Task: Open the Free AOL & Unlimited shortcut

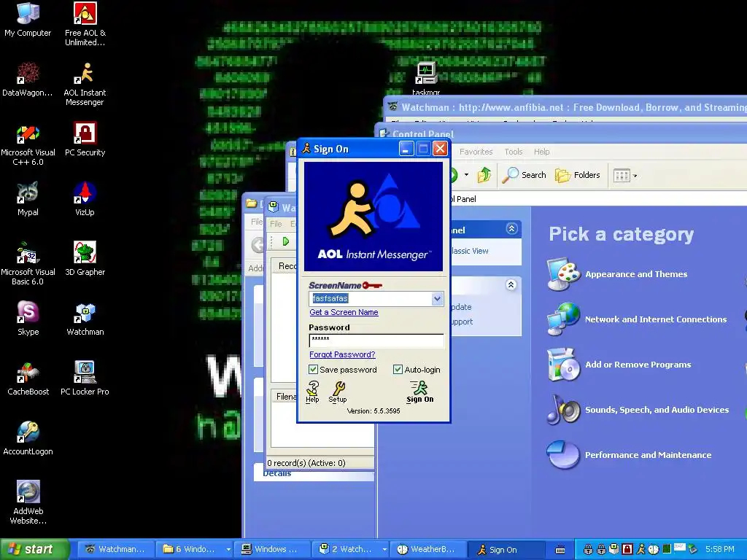Action: click(x=85, y=24)
